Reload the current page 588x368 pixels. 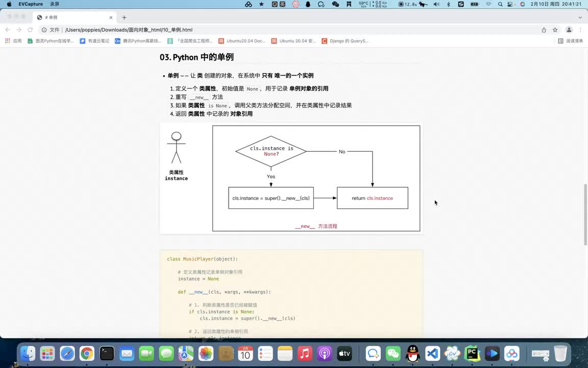(x=30, y=30)
